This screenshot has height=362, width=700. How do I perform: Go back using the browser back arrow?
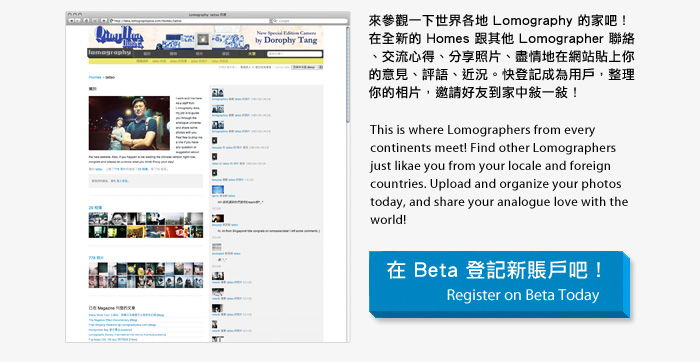point(71,21)
